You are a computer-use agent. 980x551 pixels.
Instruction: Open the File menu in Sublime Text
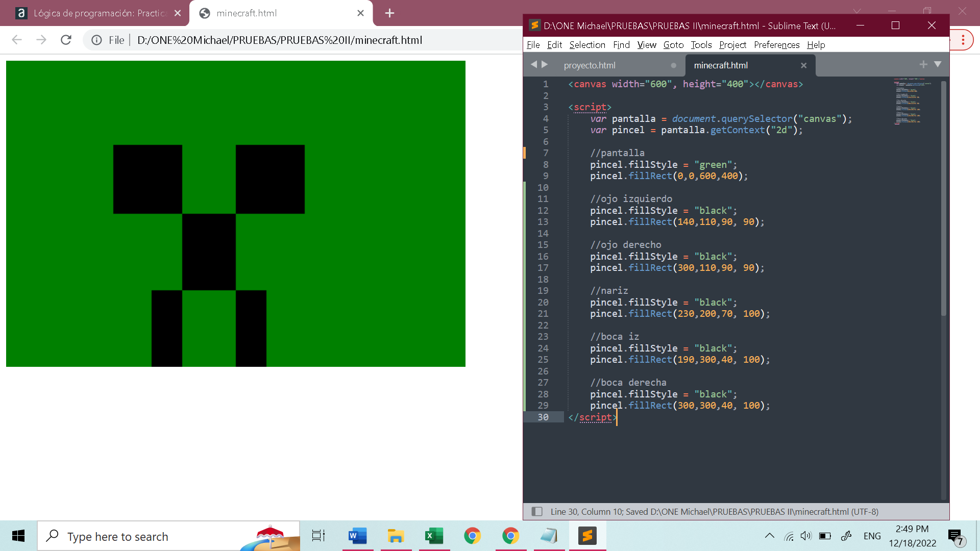(533, 45)
